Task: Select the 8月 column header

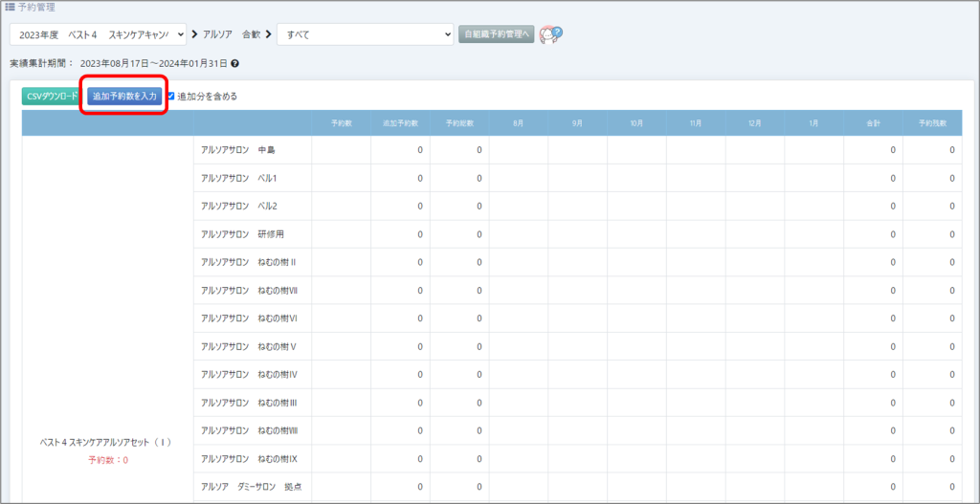Action: click(x=518, y=123)
